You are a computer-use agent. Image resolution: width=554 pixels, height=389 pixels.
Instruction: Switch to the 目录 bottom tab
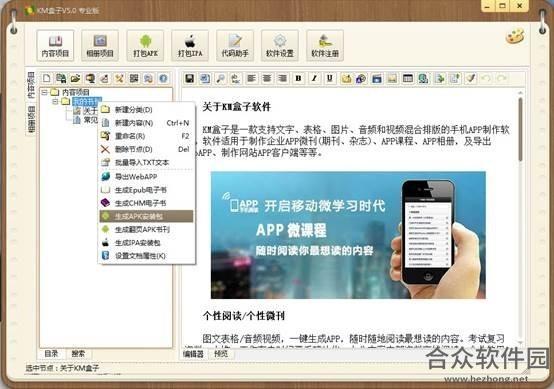(51, 353)
